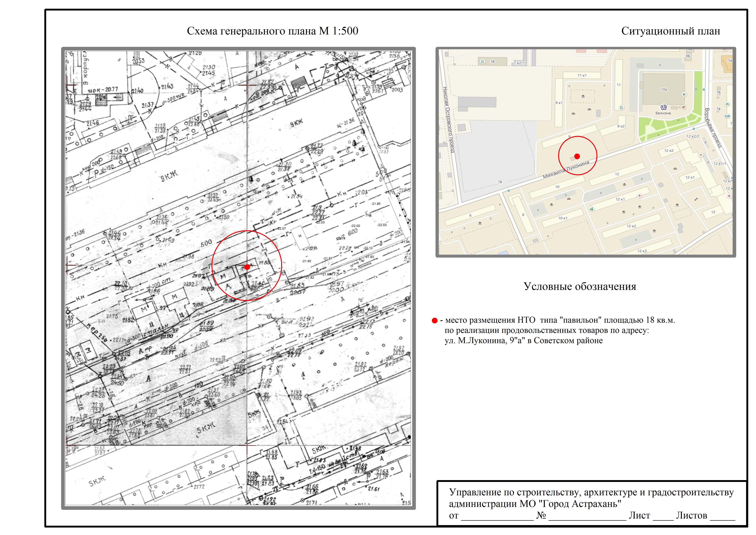Screen dimensions: 756x535
Task: Click the shopping cart icon on building 10а
Action: (x=684, y=95)
